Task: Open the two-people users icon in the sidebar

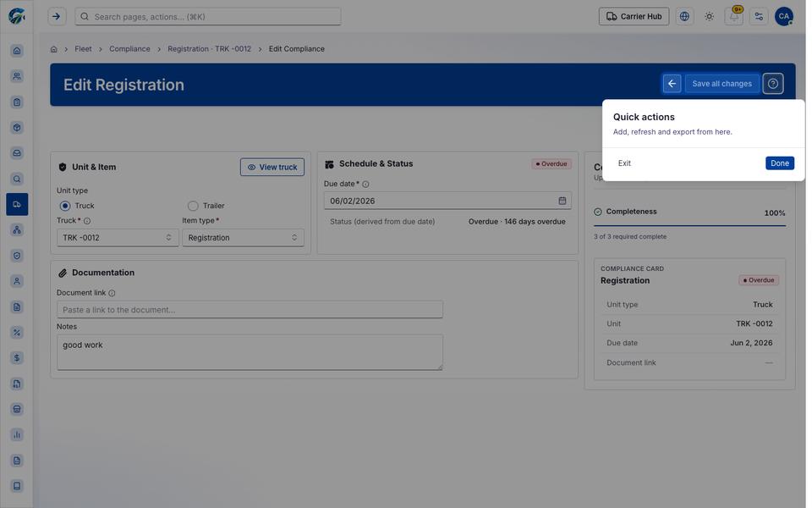Action: [17, 76]
